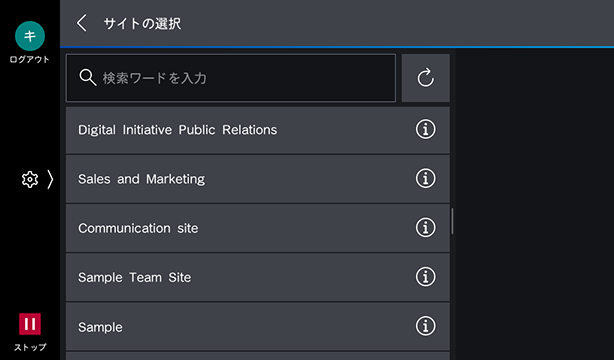The image size is (614, 360).
Task: Select the Sample Team Site entry
Action: tap(258, 277)
